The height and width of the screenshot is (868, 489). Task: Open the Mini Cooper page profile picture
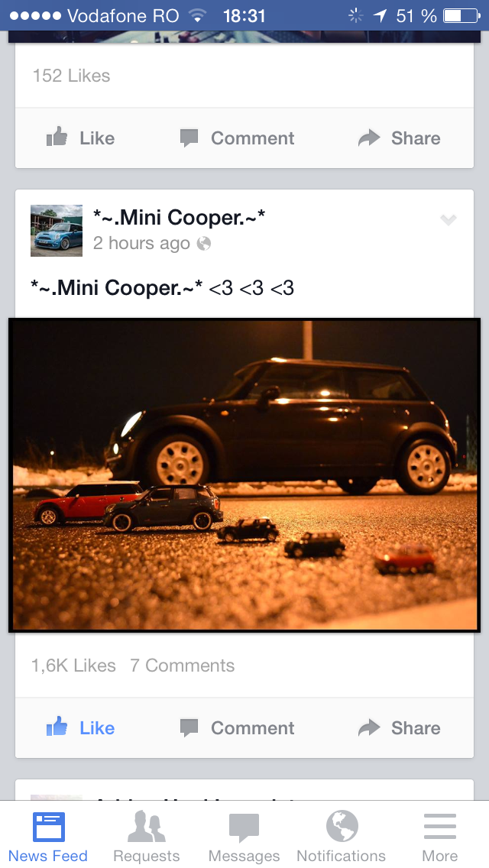[x=57, y=230]
